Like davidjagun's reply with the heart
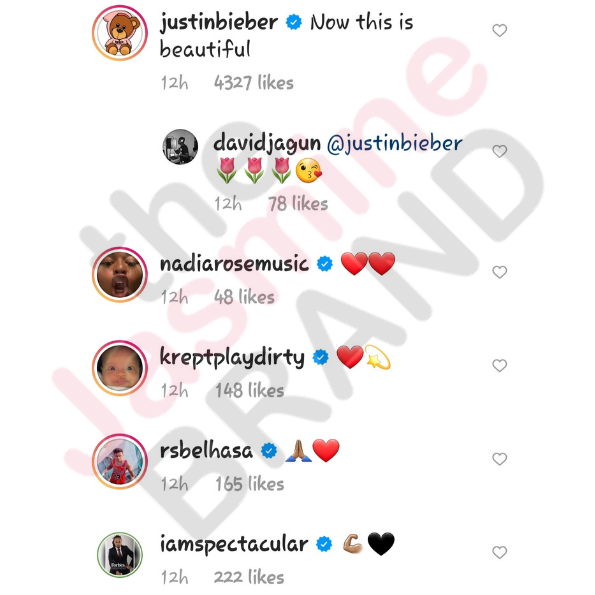The width and height of the screenshot is (595, 595). tap(499, 151)
